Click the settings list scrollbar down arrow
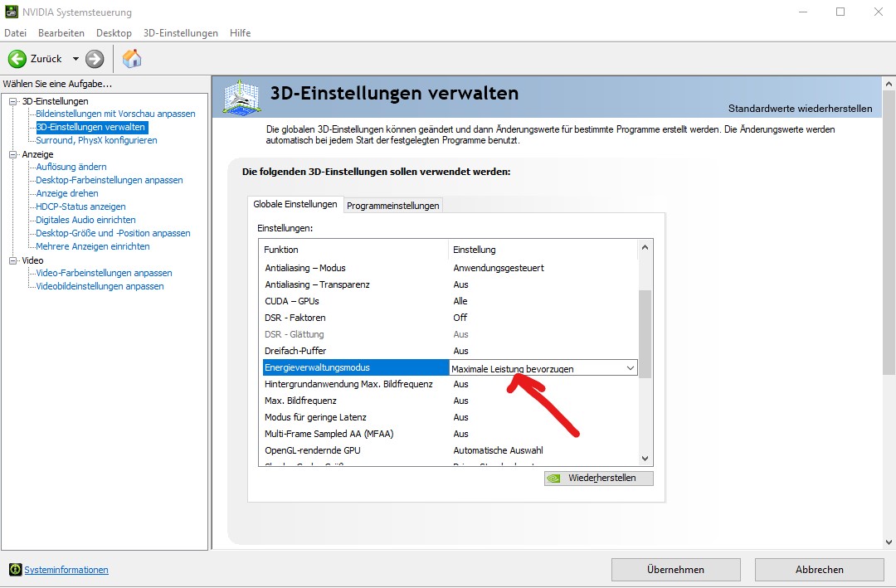 [645, 458]
